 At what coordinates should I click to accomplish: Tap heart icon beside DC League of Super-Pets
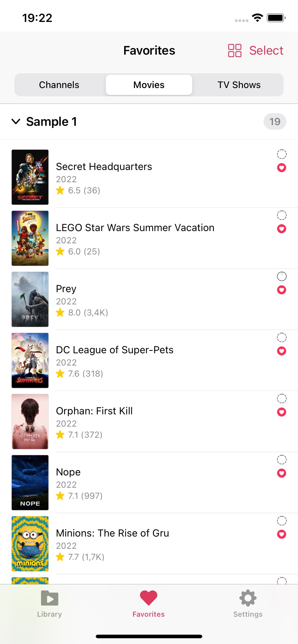(281, 351)
